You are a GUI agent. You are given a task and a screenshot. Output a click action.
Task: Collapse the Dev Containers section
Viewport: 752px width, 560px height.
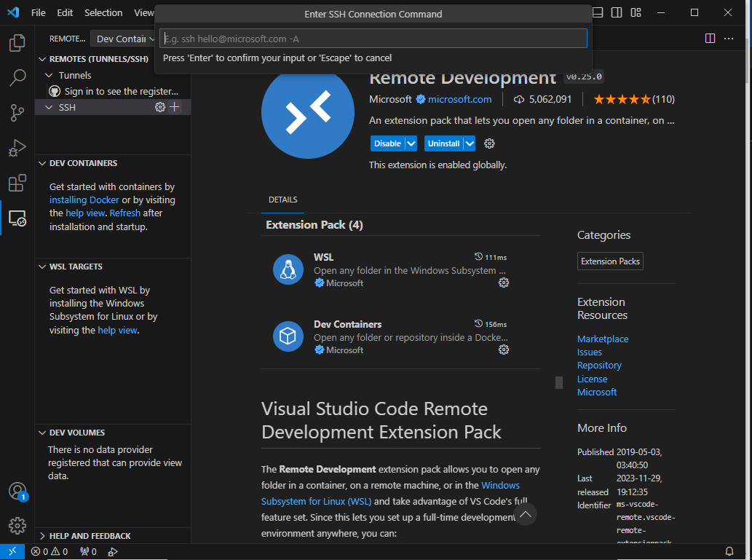pyautogui.click(x=43, y=163)
